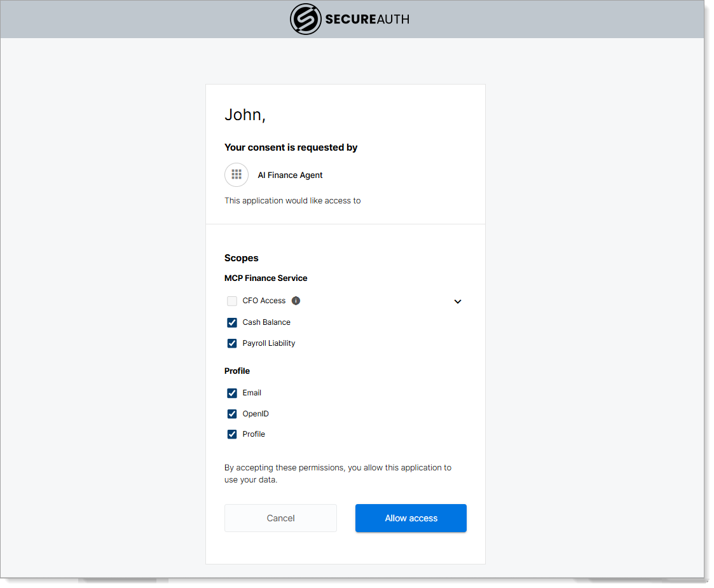The width and height of the screenshot is (714, 588).
Task: Click the AI Finance Agent application grid icon
Action: [237, 174]
